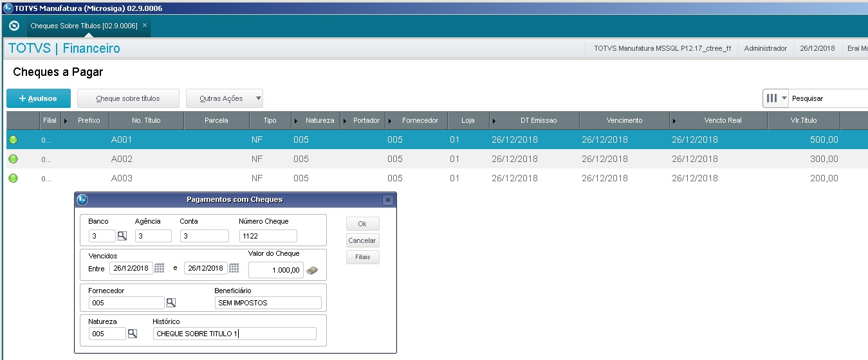868x360 pixels.
Task: Click the DT Emissao column header
Action: coord(534,120)
